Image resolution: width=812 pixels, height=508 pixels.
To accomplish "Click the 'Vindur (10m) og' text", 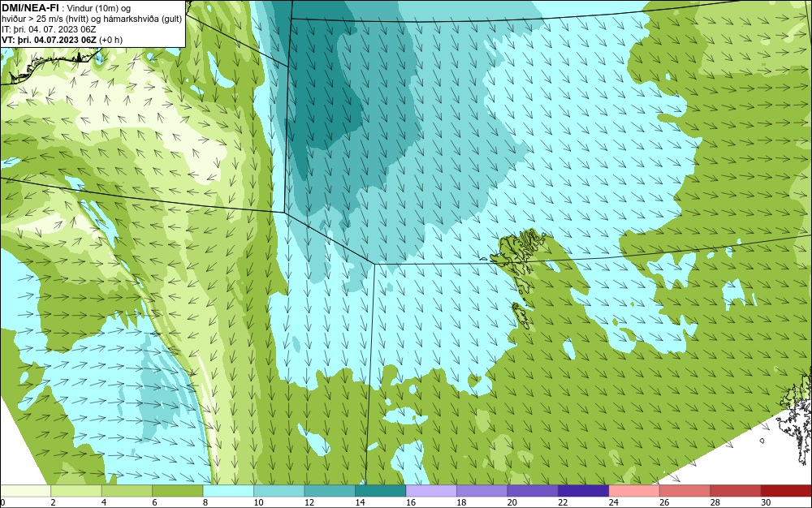I will coord(99,8).
